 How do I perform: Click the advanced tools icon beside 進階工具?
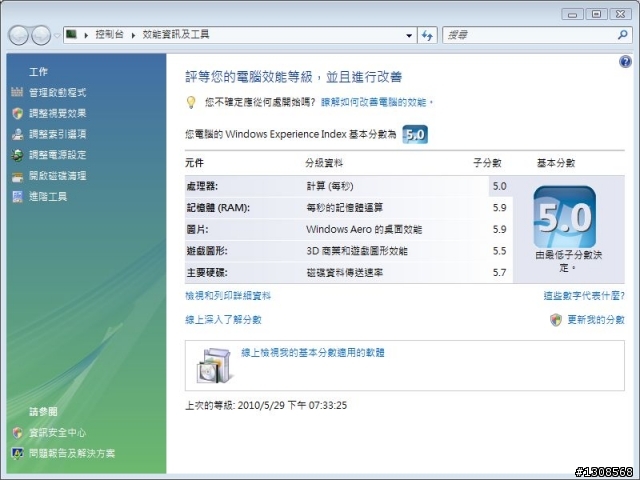(17, 197)
